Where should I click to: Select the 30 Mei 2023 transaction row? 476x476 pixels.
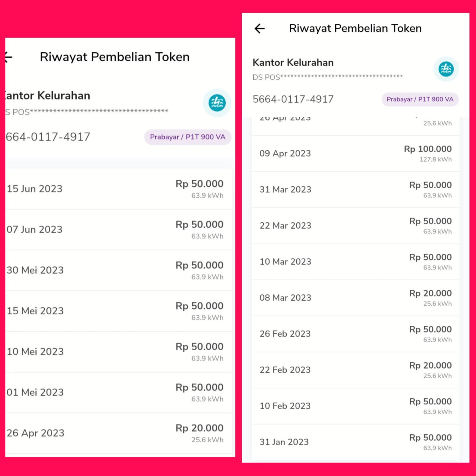118,270
